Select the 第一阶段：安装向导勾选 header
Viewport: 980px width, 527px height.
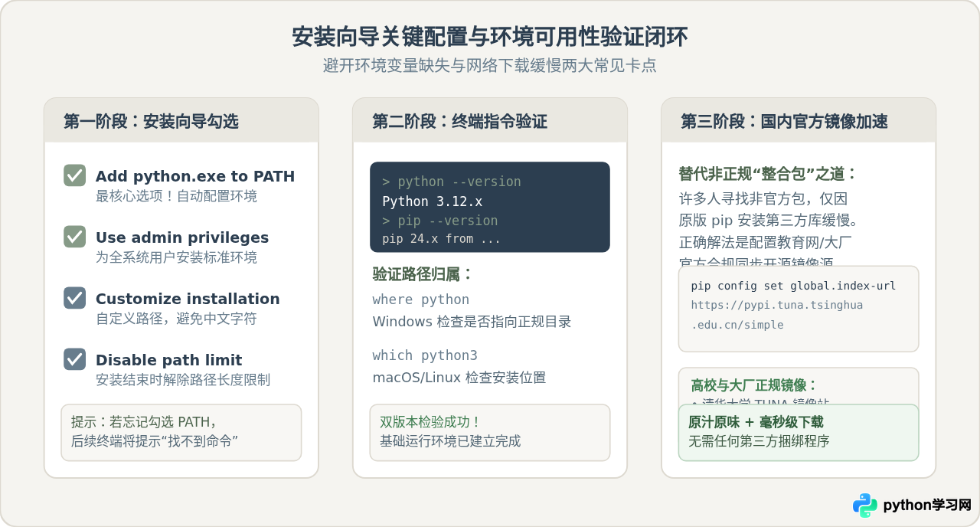(151, 121)
